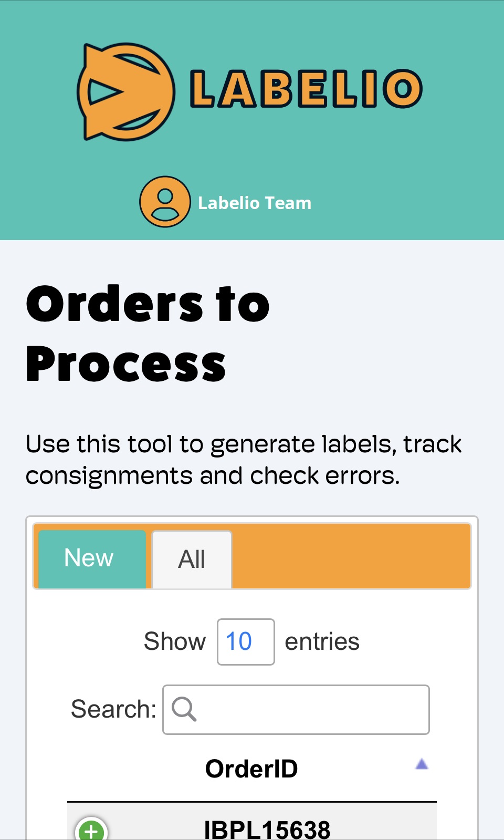Switch to the All orders tab
This screenshot has width=504, height=840.
click(192, 559)
